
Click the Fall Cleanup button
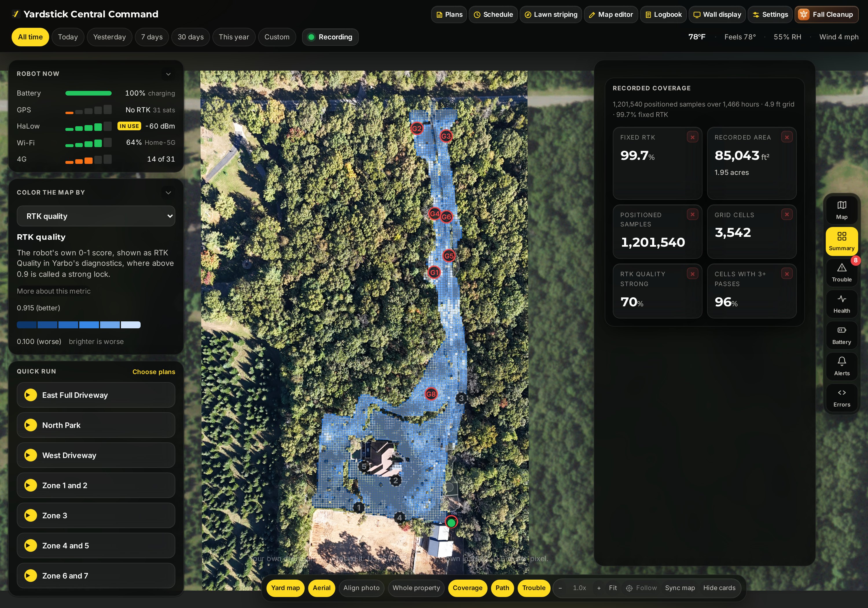coord(826,14)
